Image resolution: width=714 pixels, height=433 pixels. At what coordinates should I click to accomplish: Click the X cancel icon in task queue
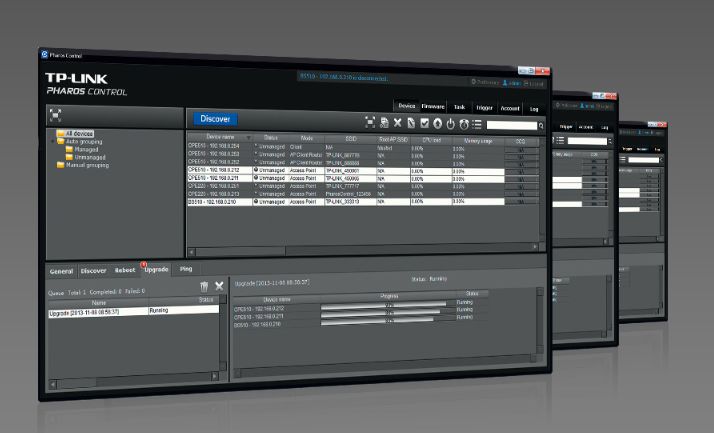pos(219,287)
